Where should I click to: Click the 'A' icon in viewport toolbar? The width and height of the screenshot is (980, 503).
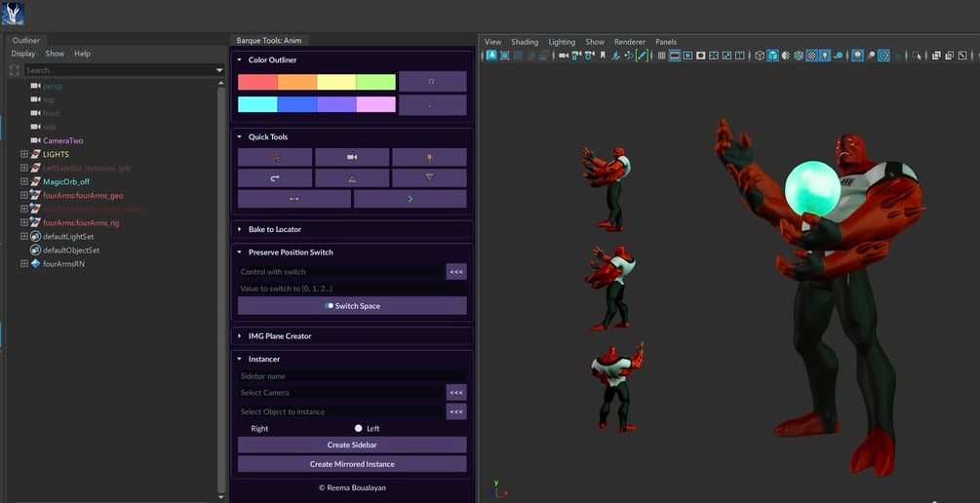click(x=491, y=55)
